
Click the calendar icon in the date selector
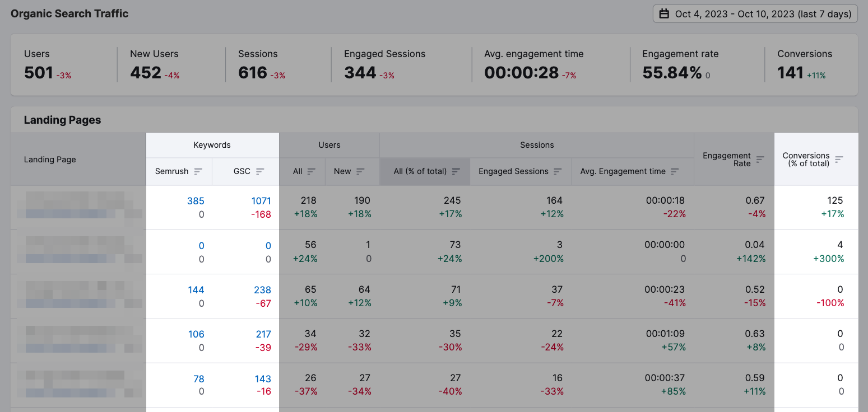point(665,13)
